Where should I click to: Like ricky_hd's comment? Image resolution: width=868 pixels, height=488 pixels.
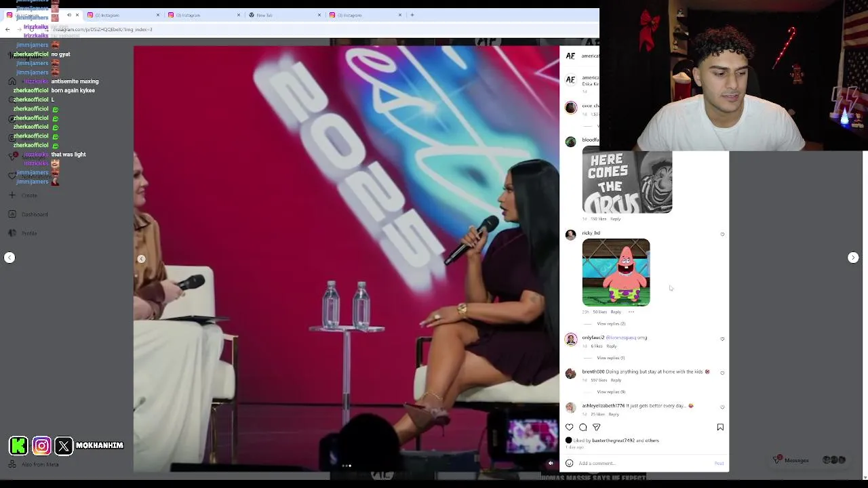[722, 235]
